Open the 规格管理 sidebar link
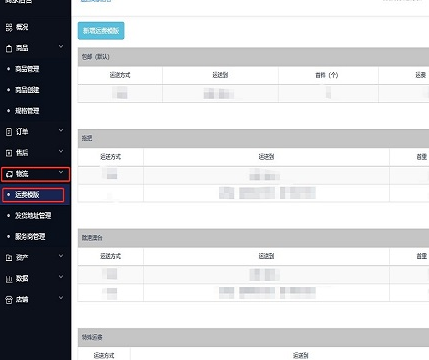 coord(27,111)
